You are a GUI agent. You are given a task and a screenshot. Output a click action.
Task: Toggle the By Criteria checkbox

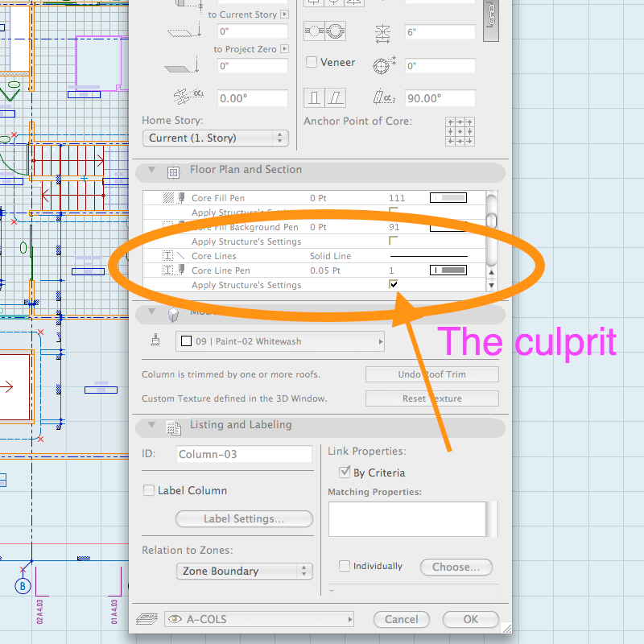click(345, 472)
